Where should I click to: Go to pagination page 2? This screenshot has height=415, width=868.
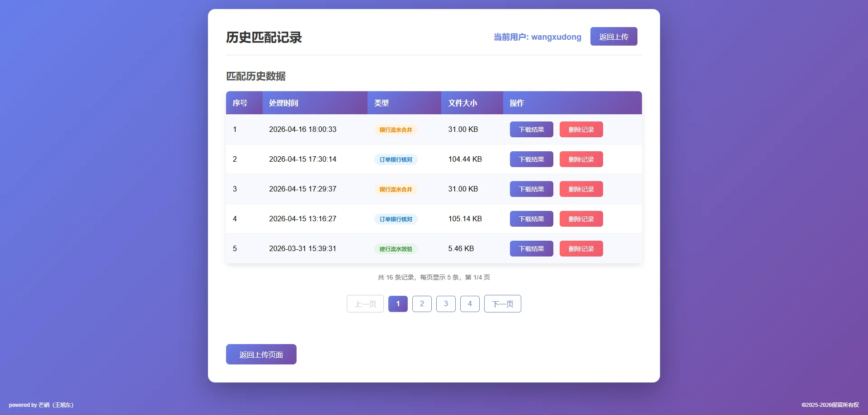coord(422,304)
